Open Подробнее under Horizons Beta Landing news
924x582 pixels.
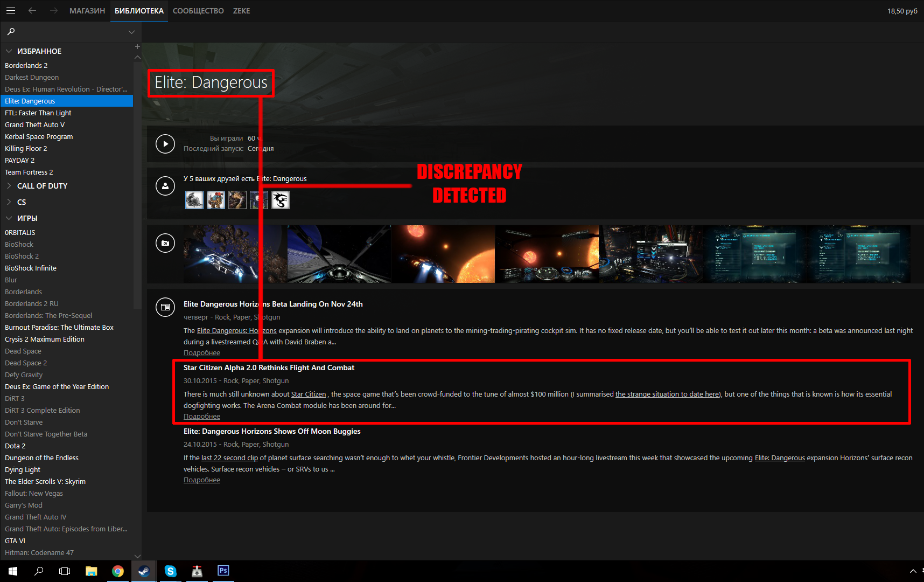pyautogui.click(x=202, y=353)
